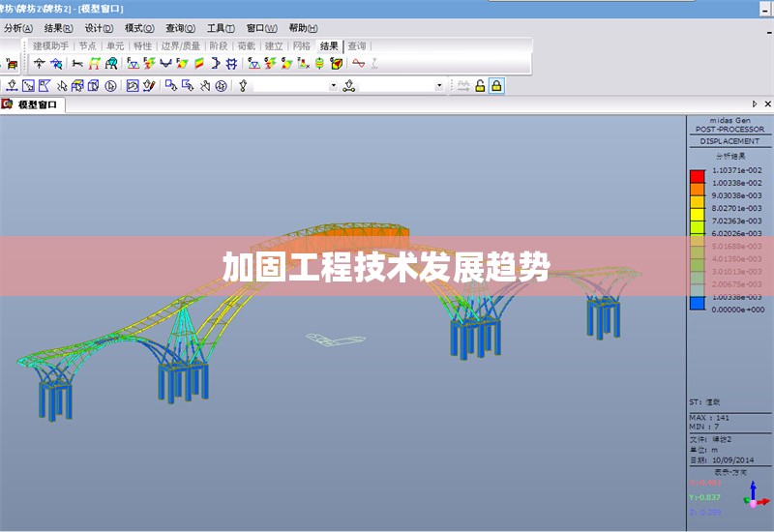The width and height of the screenshot is (774, 532).
Task: Click the sigma yellow plate stress icon
Action: click(x=286, y=63)
